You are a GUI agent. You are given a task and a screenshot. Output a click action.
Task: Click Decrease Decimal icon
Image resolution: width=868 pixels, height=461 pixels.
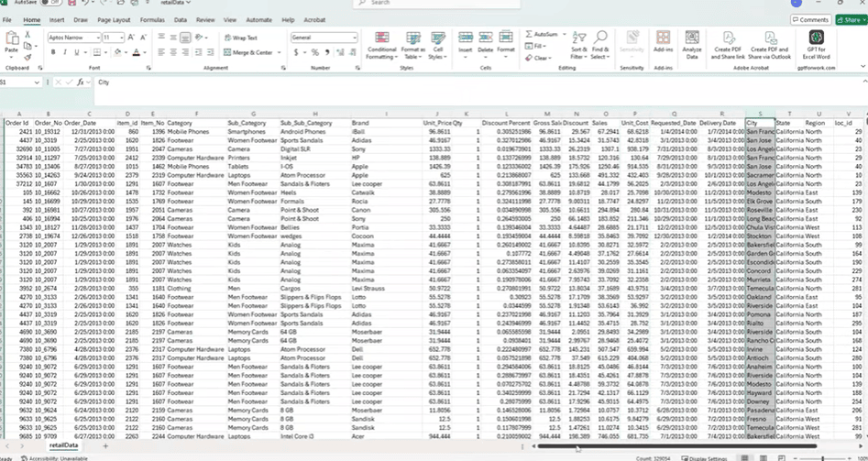pos(352,52)
